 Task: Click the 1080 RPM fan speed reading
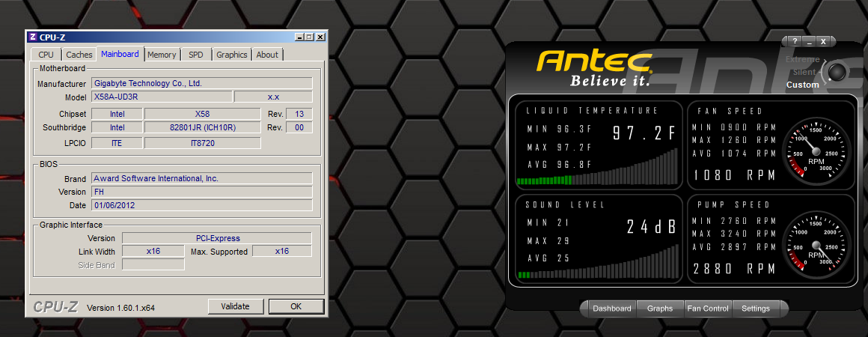734,175
